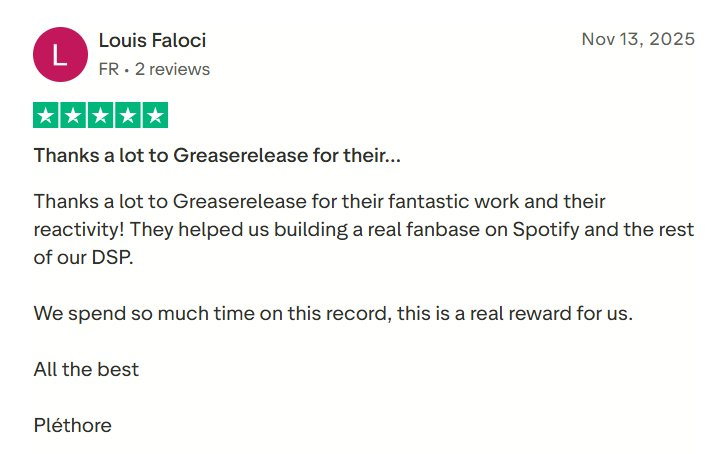Click 'Greaserelease' in the bold title

(240, 155)
